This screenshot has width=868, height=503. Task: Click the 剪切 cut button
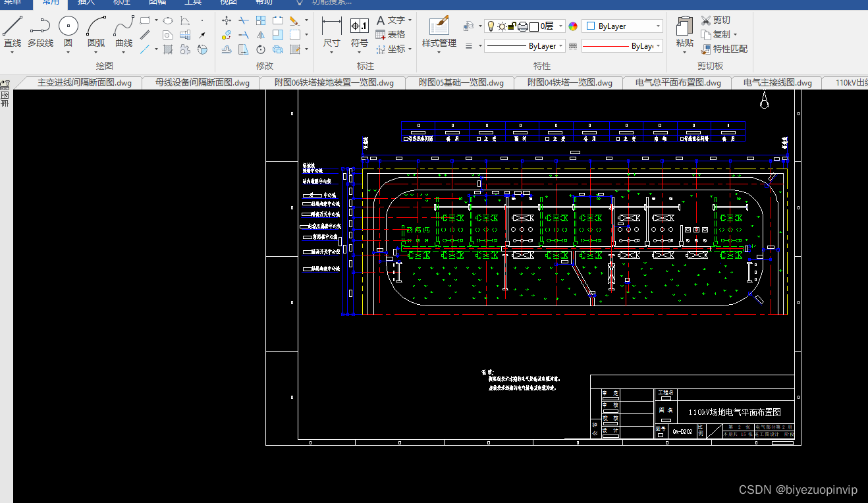716,20
